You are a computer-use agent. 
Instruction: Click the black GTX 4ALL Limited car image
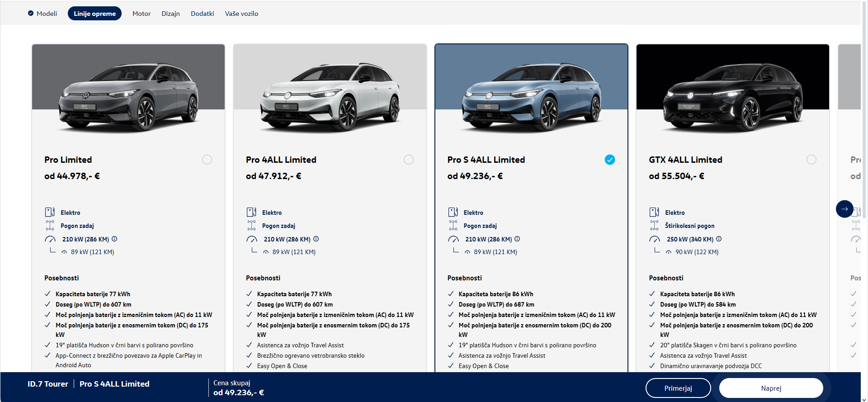[733, 97]
